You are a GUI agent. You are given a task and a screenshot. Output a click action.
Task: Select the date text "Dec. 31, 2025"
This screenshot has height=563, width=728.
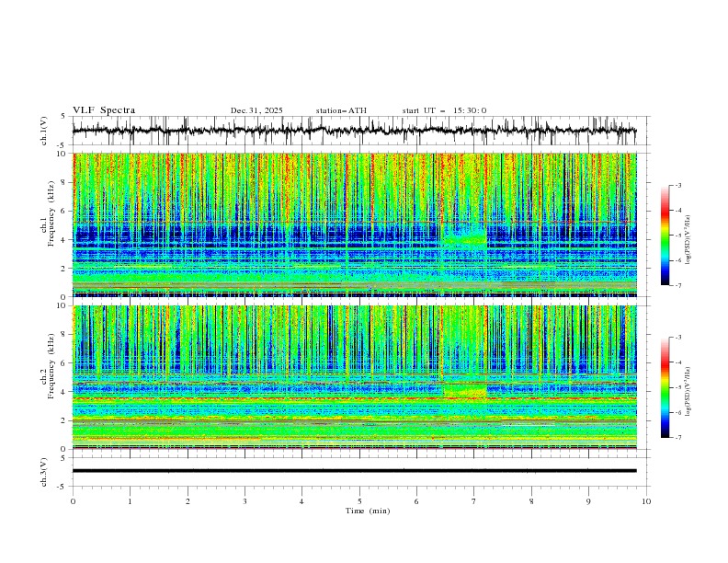tap(256, 110)
